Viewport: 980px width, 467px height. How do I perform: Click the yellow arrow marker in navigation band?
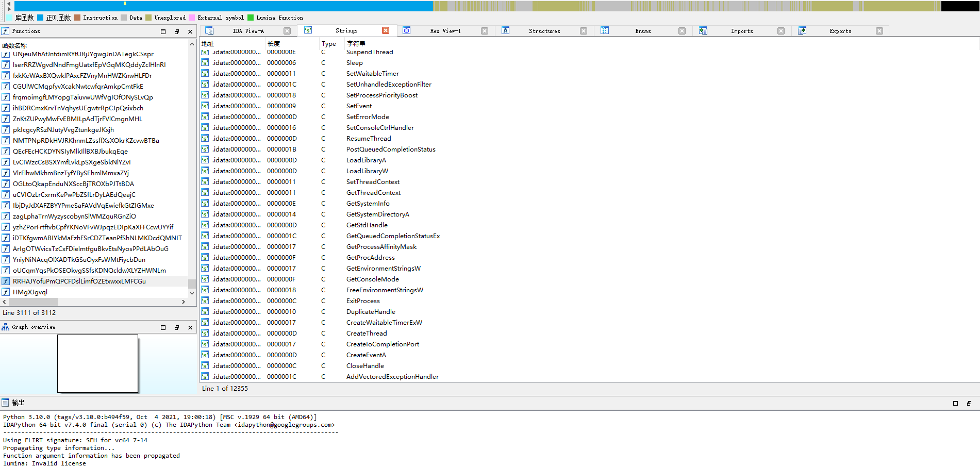[125, 4]
